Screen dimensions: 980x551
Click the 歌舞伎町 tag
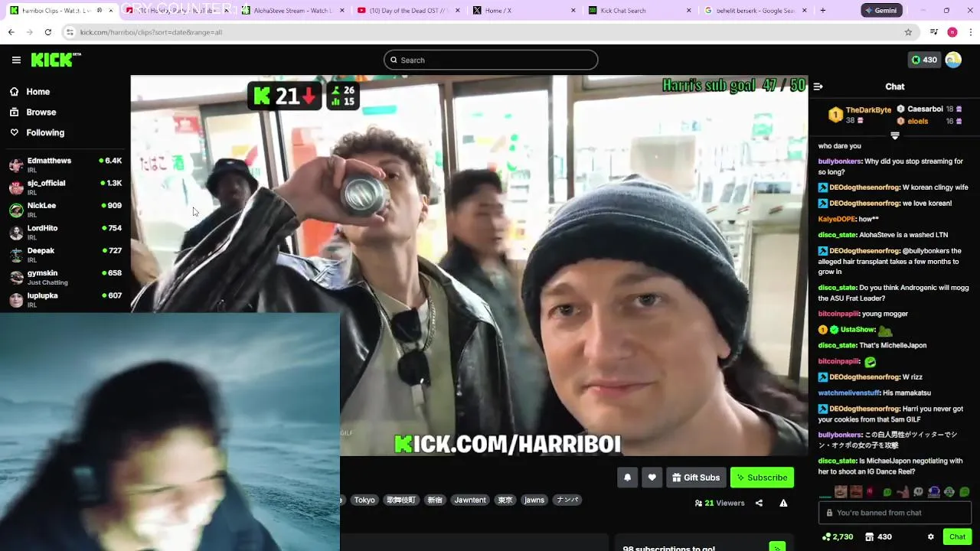pos(400,500)
